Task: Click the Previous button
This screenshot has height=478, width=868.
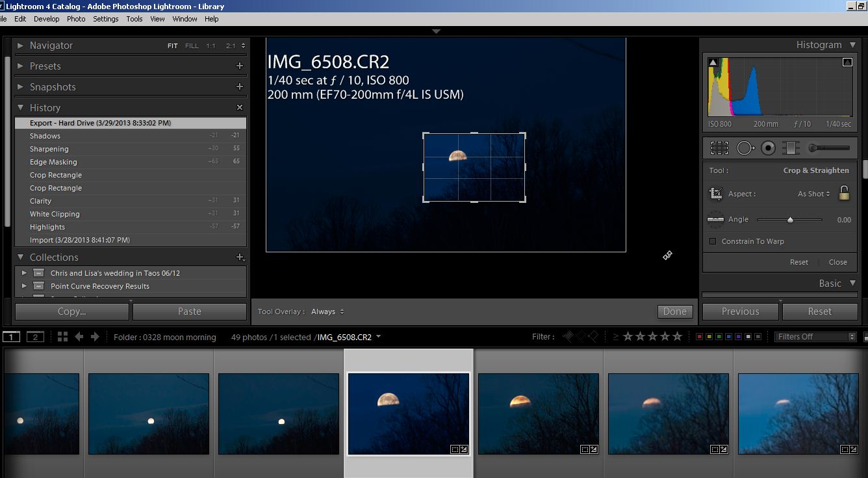Action: [x=740, y=312]
